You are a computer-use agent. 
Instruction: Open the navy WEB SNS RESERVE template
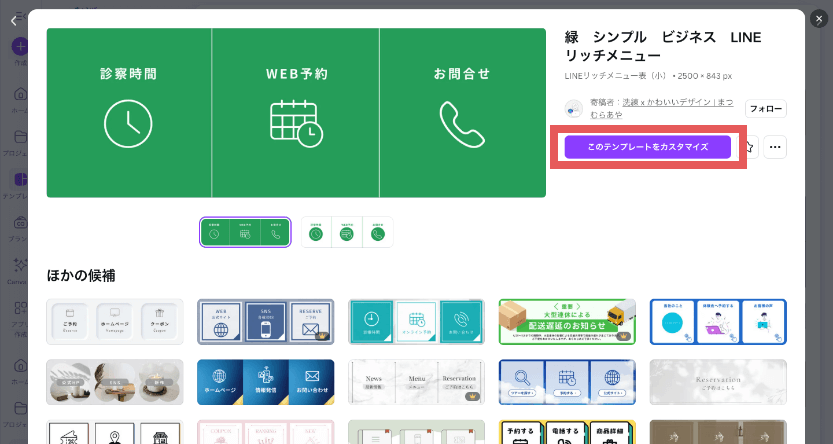click(x=265, y=321)
